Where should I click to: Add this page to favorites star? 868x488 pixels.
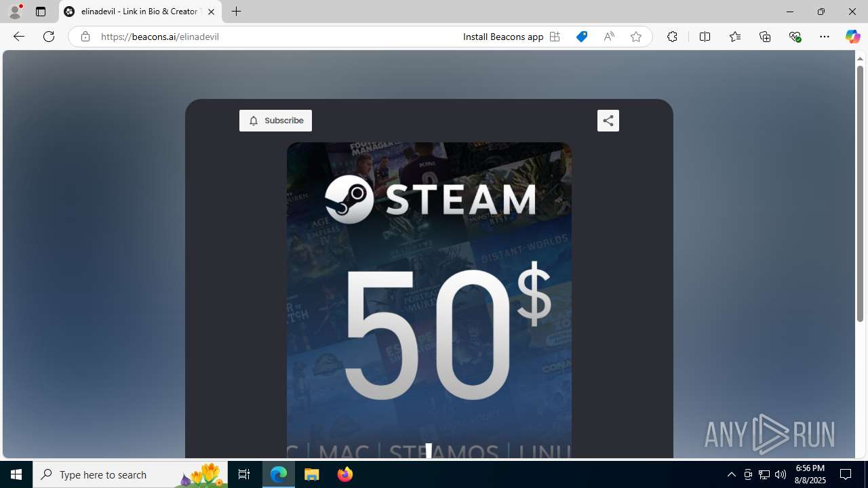(636, 37)
